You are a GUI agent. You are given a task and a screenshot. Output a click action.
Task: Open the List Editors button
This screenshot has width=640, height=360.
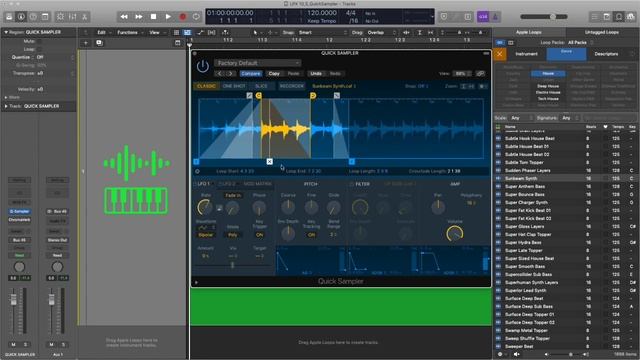(595, 17)
